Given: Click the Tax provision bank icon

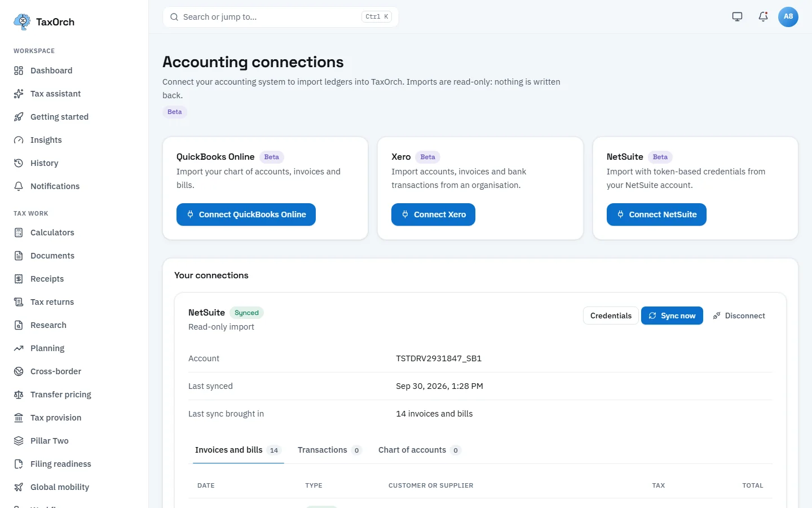Looking at the screenshot, I should pyautogui.click(x=19, y=418).
